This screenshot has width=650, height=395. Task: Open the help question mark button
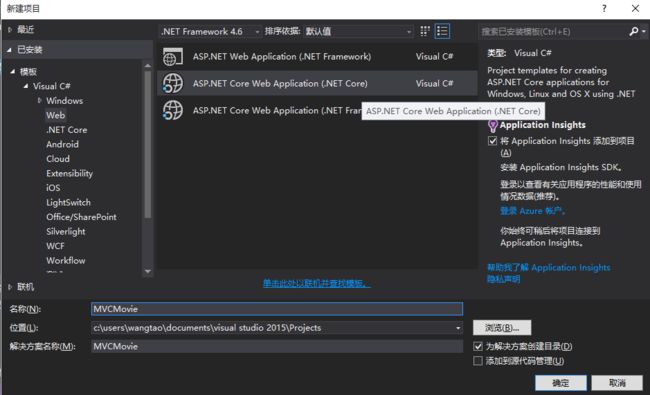(x=604, y=8)
